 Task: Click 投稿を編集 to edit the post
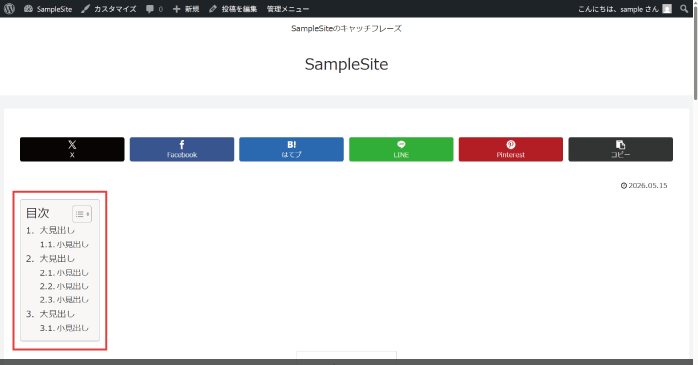pyautogui.click(x=233, y=9)
